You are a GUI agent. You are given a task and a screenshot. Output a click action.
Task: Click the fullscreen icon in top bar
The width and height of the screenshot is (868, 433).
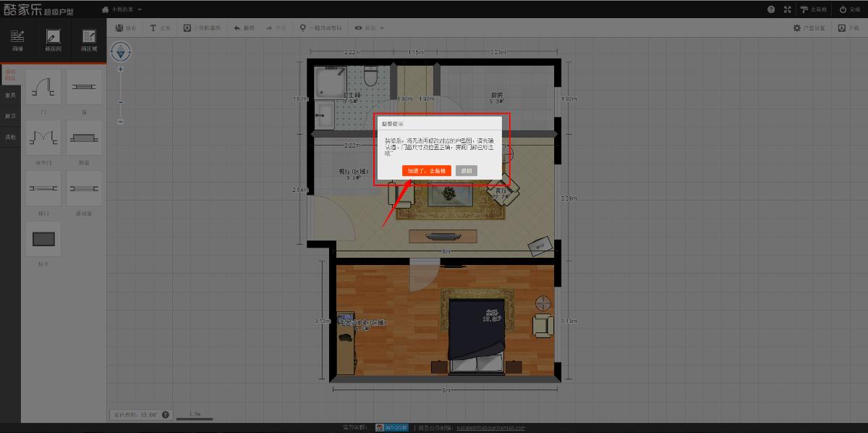(x=787, y=9)
